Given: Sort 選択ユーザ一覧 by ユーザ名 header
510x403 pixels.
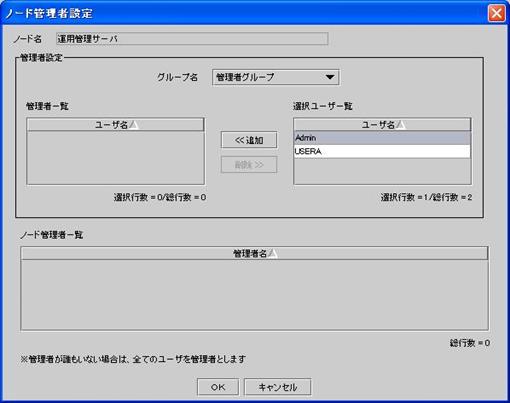Looking at the screenshot, I should (x=382, y=125).
